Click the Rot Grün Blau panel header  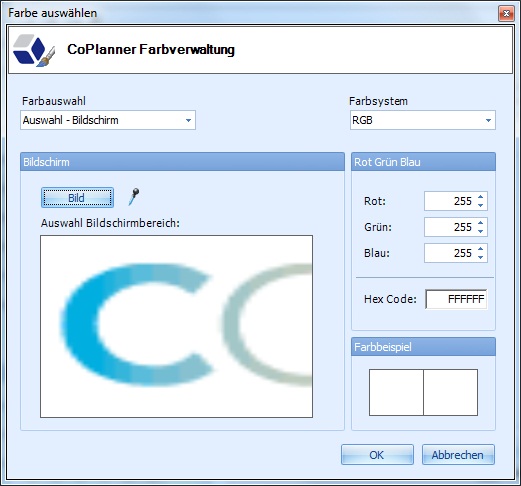pyautogui.click(x=423, y=162)
